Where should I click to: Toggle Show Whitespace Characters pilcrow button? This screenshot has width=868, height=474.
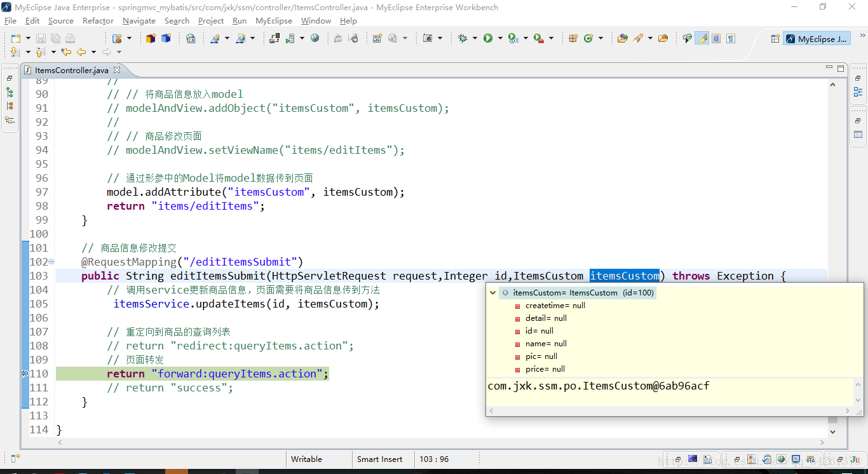coord(731,38)
